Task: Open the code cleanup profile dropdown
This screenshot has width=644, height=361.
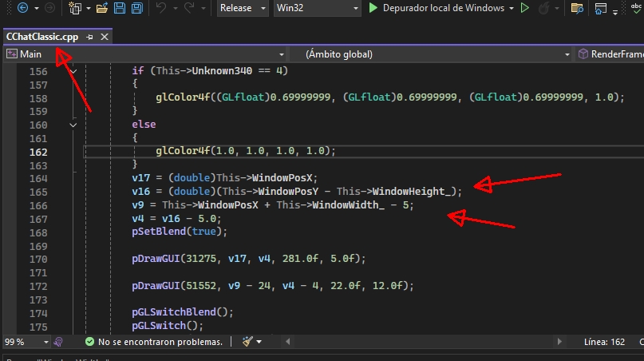Action: click(x=259, y=342)
